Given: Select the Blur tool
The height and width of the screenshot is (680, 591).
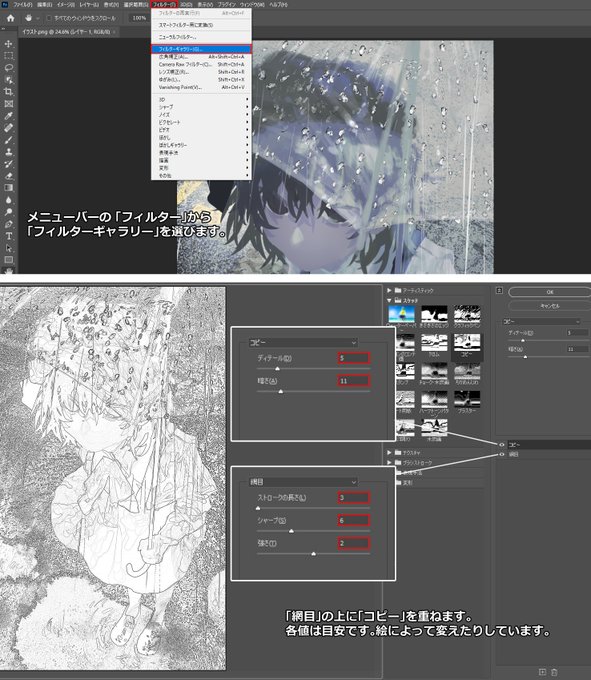Looking at the screenshot, I should pyautogui.click(x=8, y=200).
